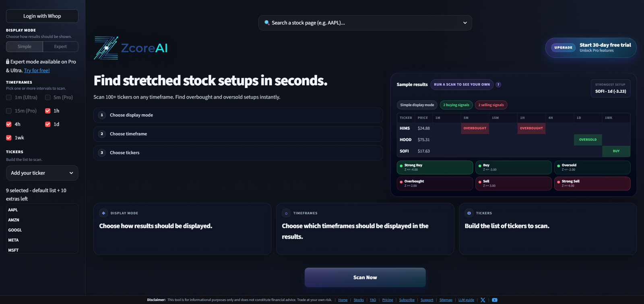Uncheck the 1d timeframe checkbox
Image resolution: width=644 pixels, height=304 pixels.
pyautogui.click(x=48, y=124)
